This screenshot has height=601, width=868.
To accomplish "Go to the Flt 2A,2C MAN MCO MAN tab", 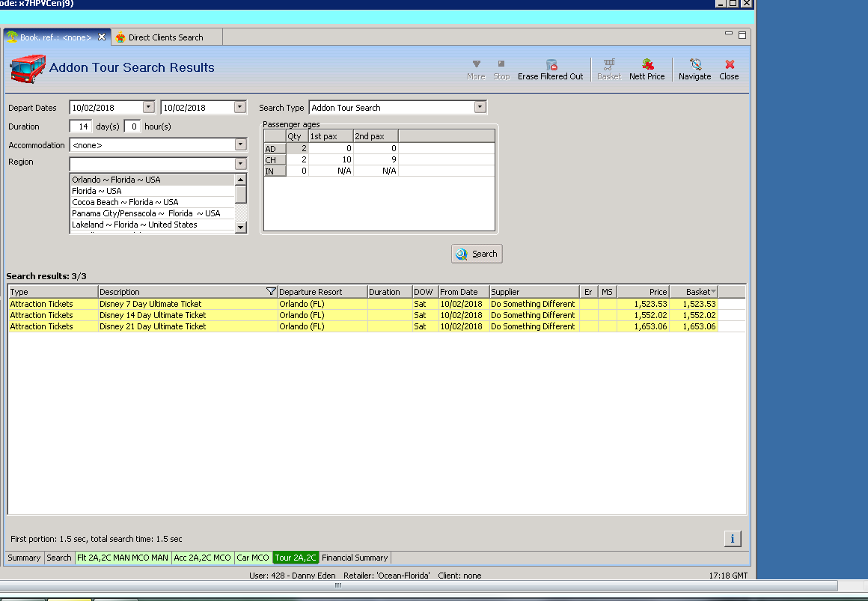I will [123, 558].
